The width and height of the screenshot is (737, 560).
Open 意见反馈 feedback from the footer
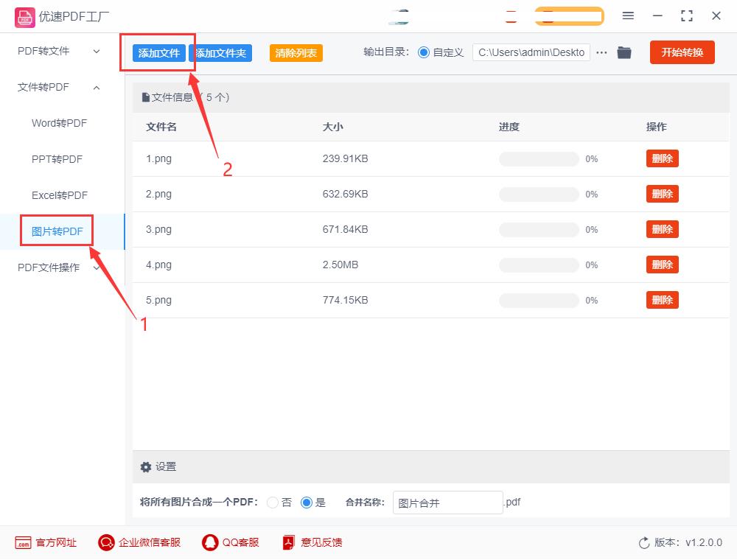[x=288, y=542]
